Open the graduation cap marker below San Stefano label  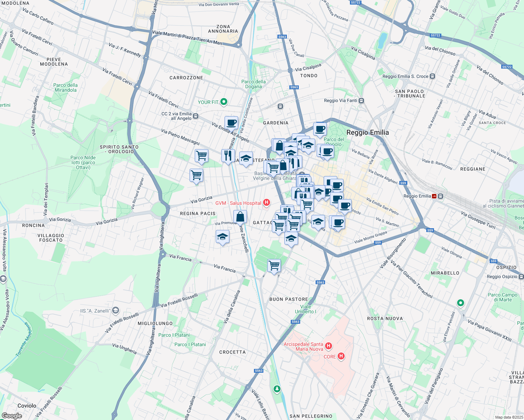[x=246, y=157]
